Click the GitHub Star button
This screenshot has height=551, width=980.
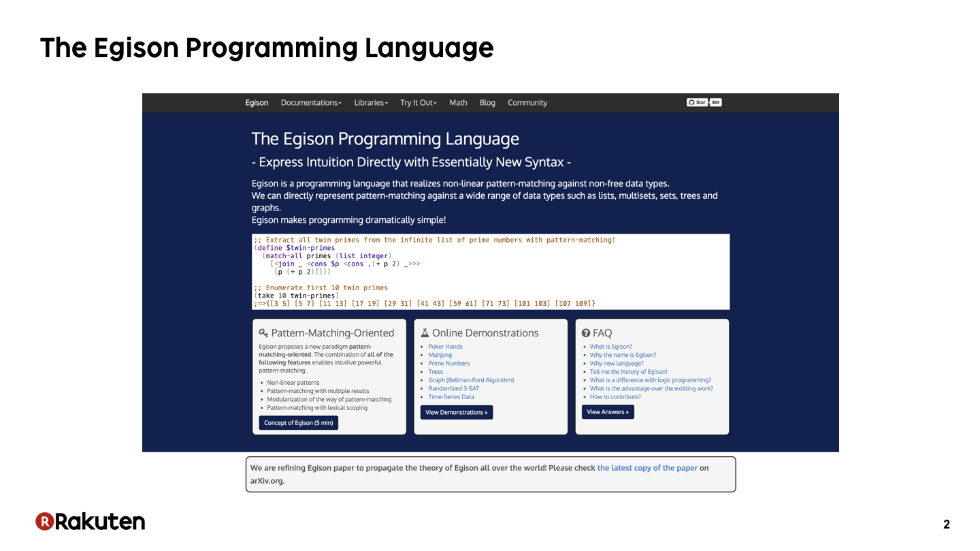point(697,102)
